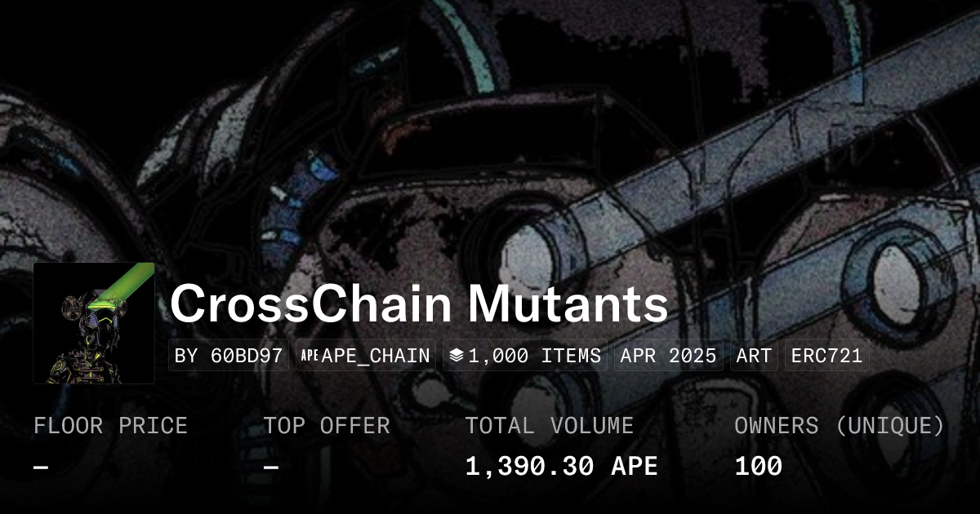Click the dash value under Top Offer
This screenshot has height=514, width=980.
point(271,467)
